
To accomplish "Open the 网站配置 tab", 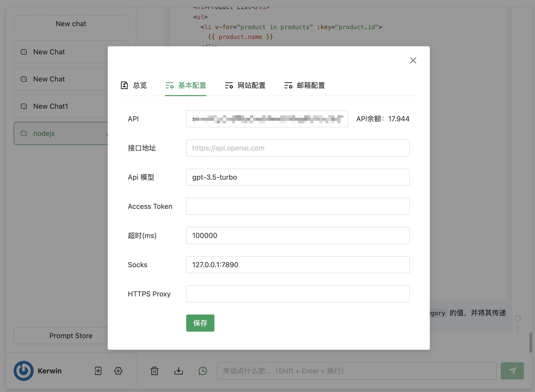I will click(x=245, y=86).
